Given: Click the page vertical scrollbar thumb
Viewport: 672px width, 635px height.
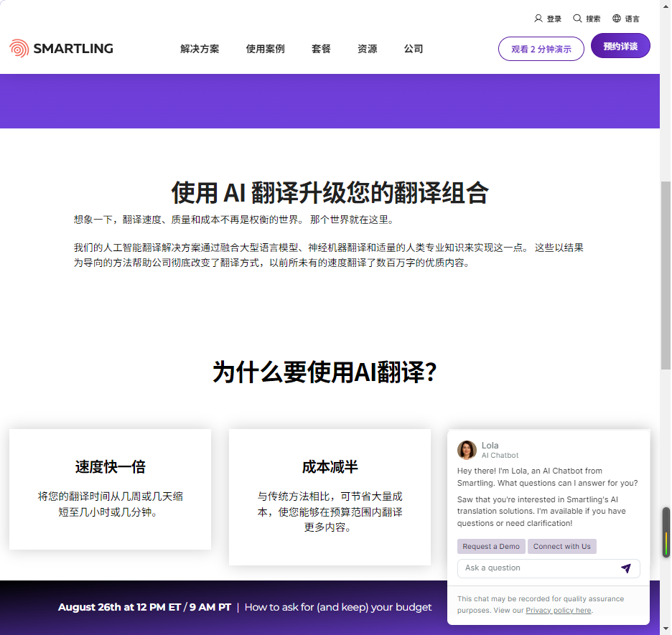Looking at the screenshot, I should click(666, 276).
